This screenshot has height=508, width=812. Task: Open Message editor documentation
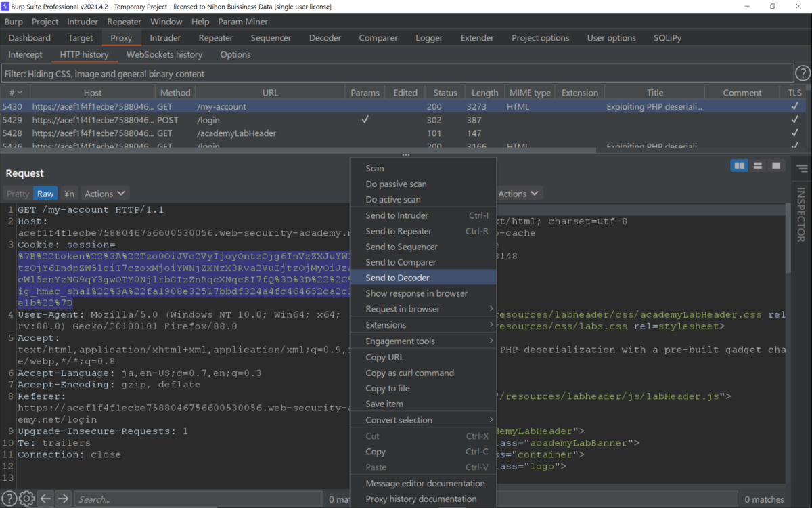pyautogui.click(x=423, y=484)
